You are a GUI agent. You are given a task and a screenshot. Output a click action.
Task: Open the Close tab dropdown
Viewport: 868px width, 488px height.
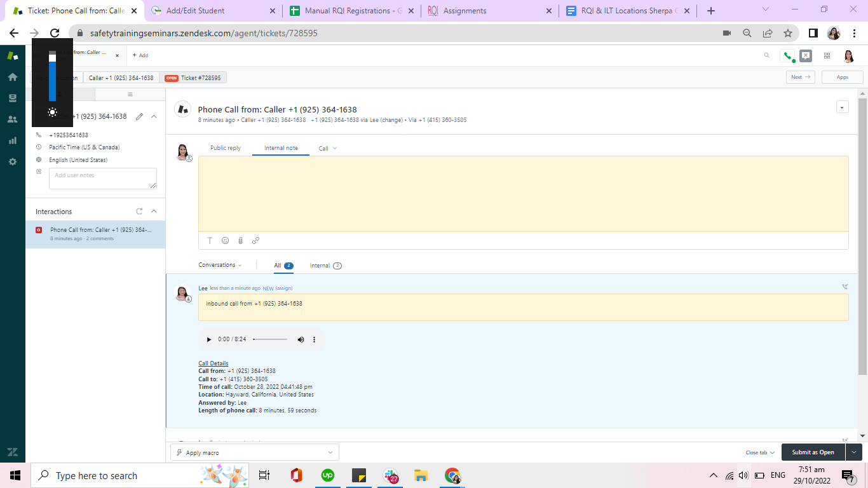[x=760, y=452]
